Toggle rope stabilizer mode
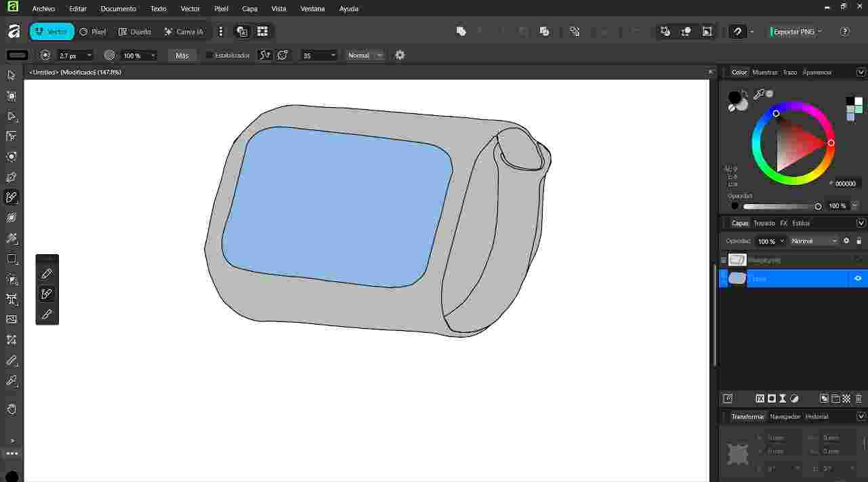Screen dimensions: 868x482 (x=265, y=55)
